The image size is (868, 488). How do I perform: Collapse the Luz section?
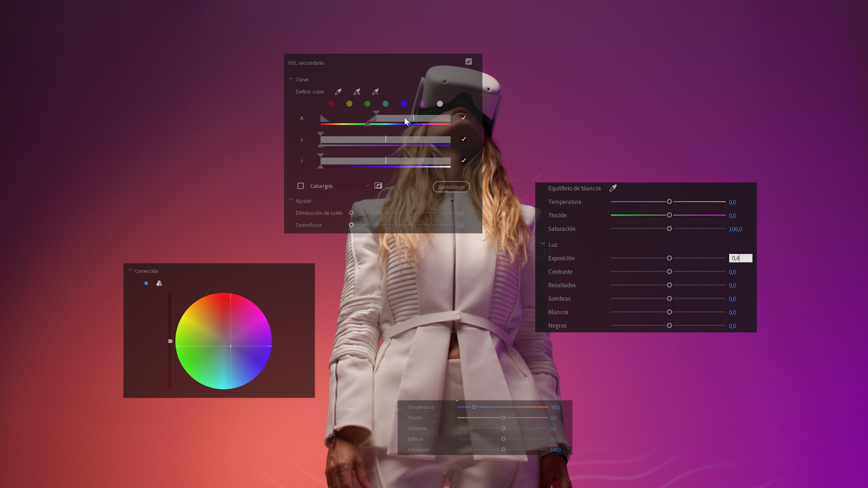click(x=543, y=244)
